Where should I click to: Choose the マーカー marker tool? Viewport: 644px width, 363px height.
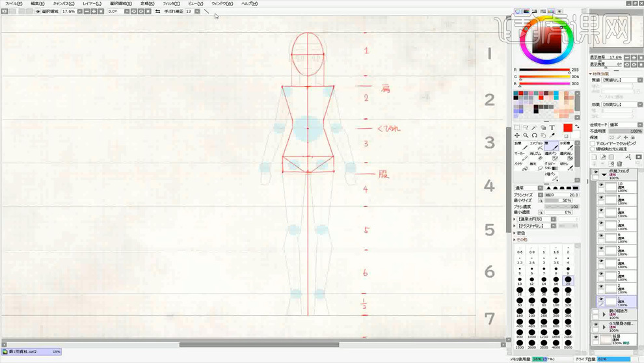pos(521,156)
